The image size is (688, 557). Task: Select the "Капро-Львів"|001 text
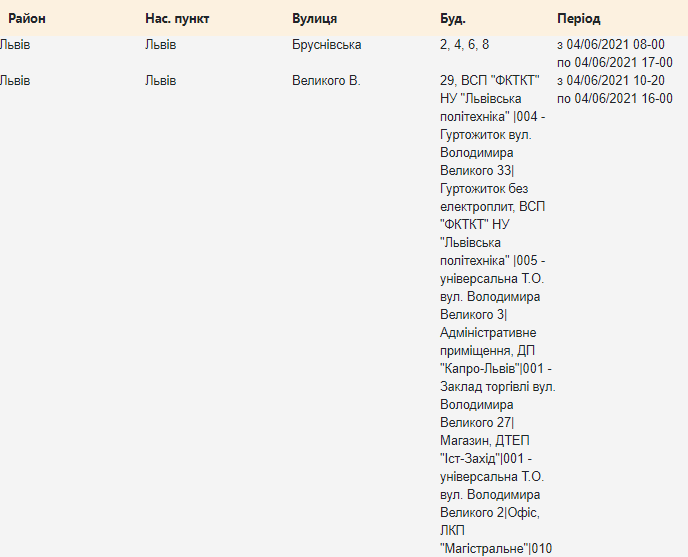coord(494,369)
